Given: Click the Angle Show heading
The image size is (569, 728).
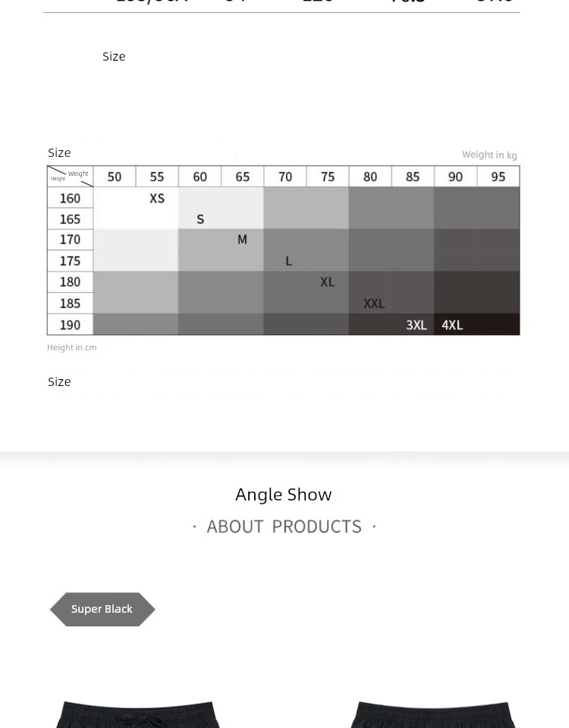Looking at the screenshot, I should [283, 494].
